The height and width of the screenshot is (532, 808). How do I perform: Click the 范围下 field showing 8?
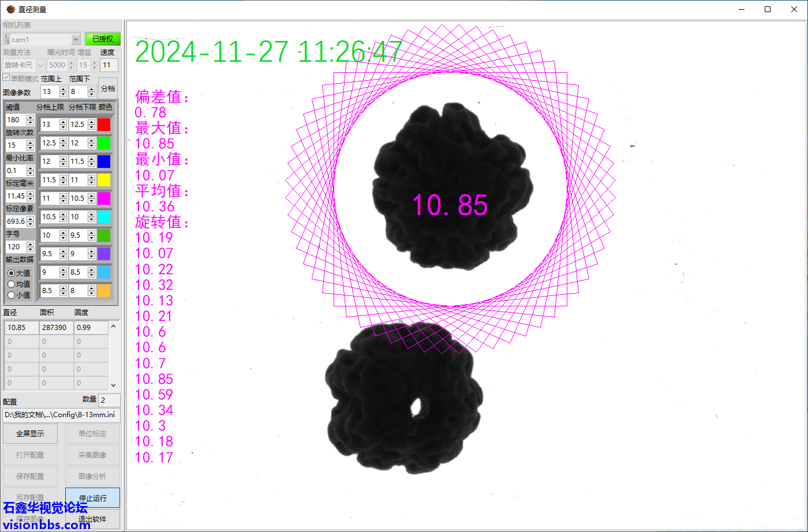pyautogui.click(x=78, y=92)
